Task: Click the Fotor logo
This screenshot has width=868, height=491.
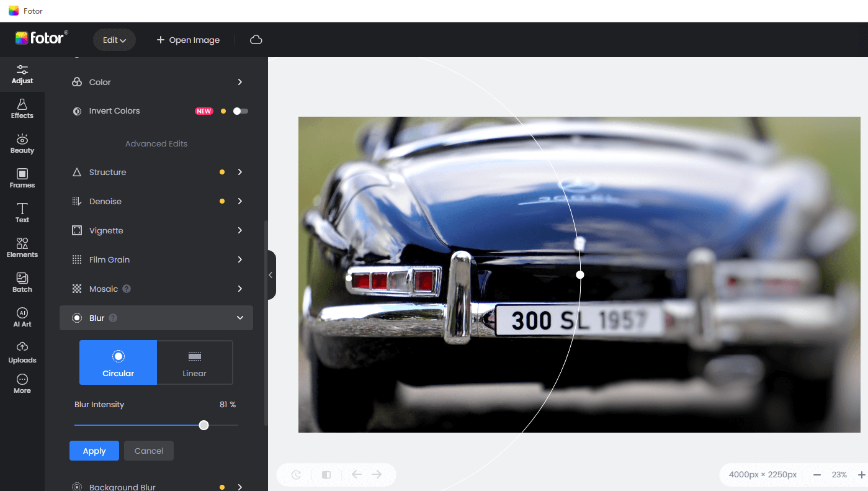Action: [41, 38]
